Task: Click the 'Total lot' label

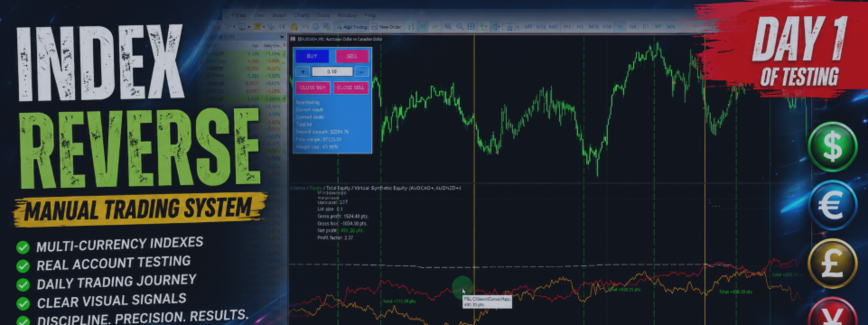Action: (x=303, y=125)
